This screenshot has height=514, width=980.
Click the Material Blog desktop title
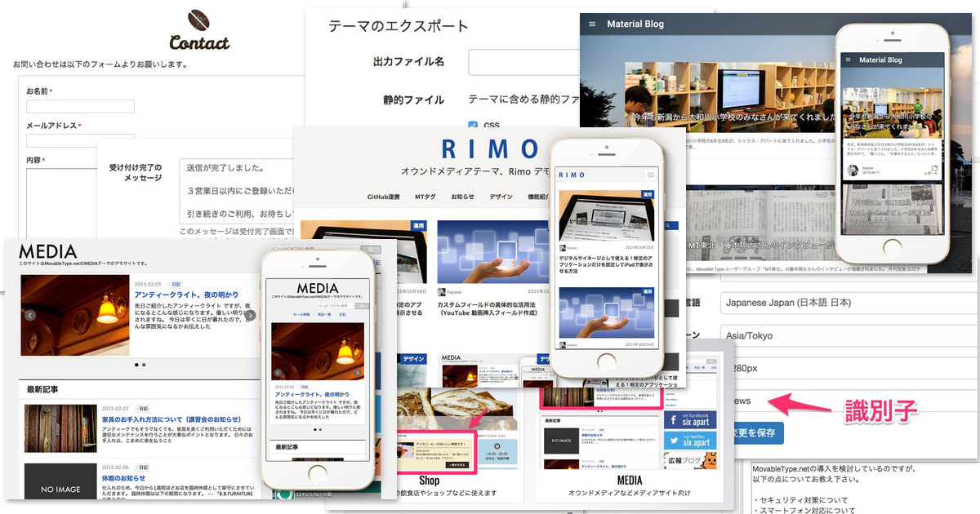coord(635,24)
